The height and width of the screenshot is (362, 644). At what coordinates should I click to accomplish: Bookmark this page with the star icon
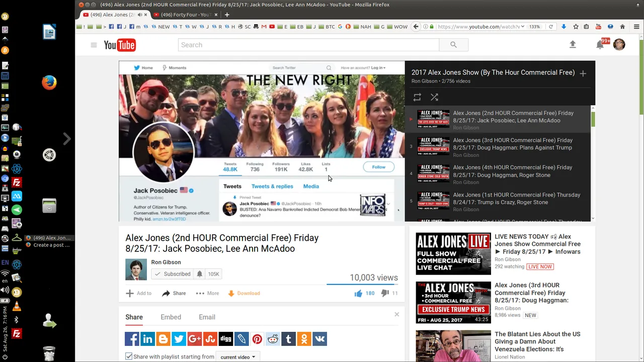click(x=576, y=27)
